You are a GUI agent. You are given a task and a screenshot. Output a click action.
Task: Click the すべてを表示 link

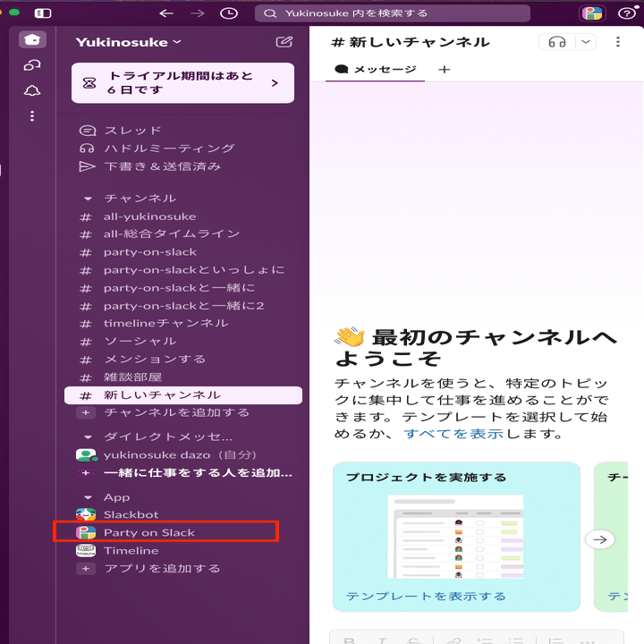[453, 434]
